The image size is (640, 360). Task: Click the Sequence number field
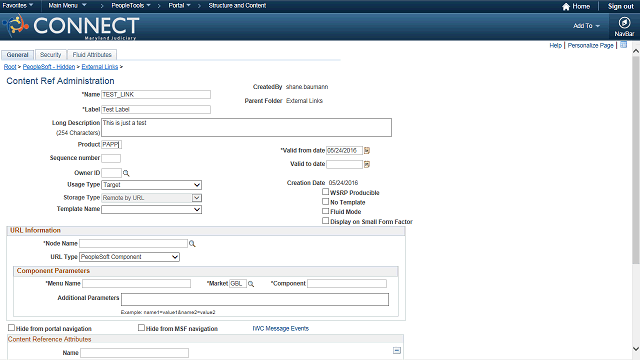(111, 158)
